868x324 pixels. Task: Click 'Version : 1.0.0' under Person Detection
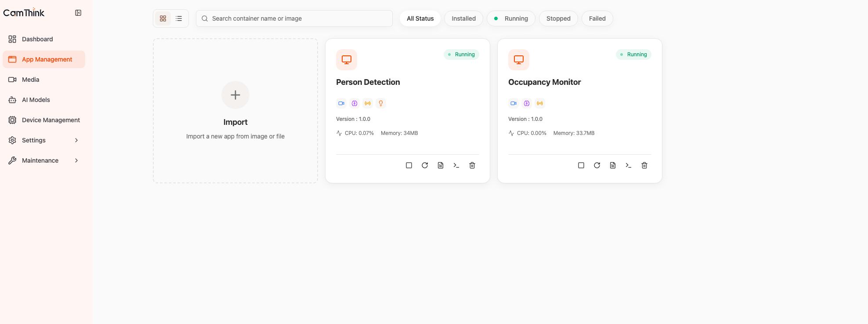click(x=353, y=119)
